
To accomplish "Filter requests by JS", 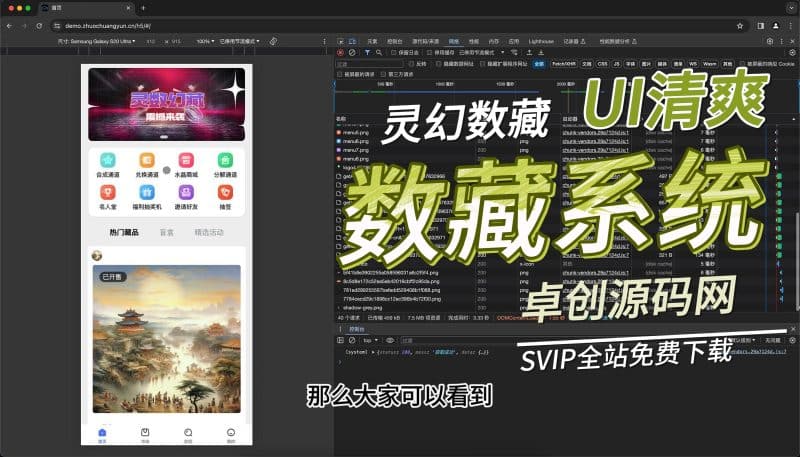I will pyautogui.click(x=616, y=64).
